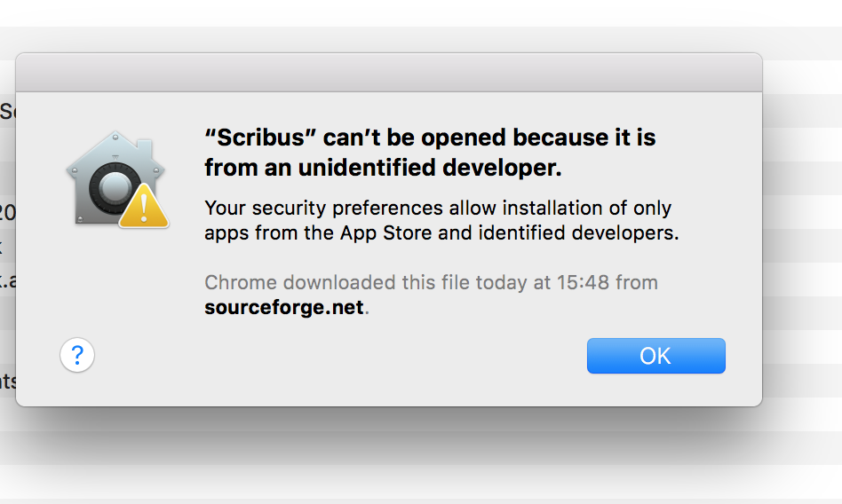Click the "Your security preferences" message text
The height and width of the screenshot is (504, 842).
(x=323, y=209)
